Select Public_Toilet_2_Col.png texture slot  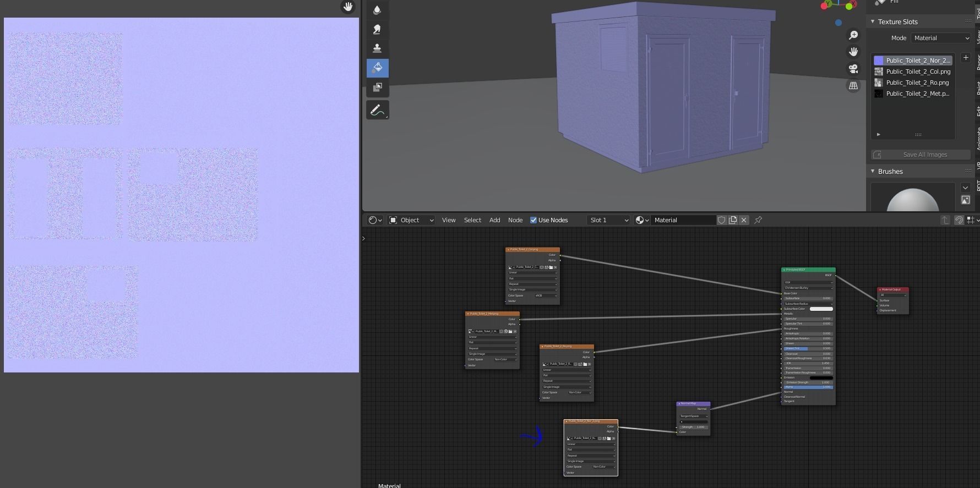point(913,72)
